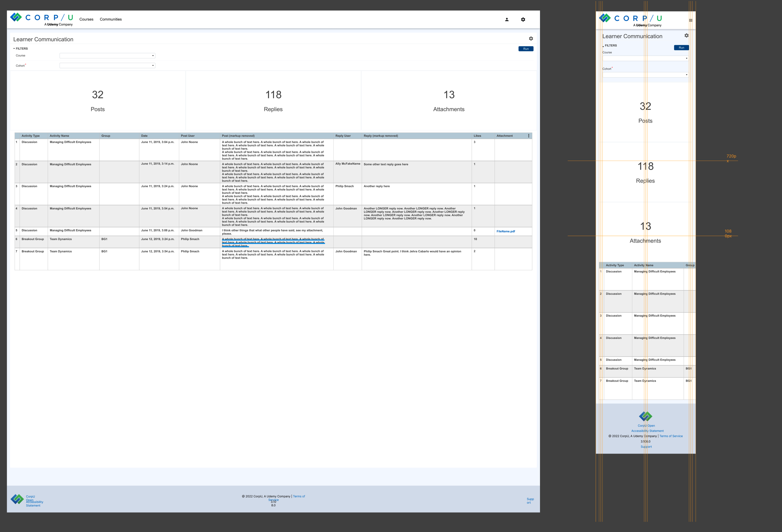The width and height of the screenshot is (782, 532).
Task: Select reply user cell Ally McFakeName
Action: pyautogui.click(x=348, y=164)
